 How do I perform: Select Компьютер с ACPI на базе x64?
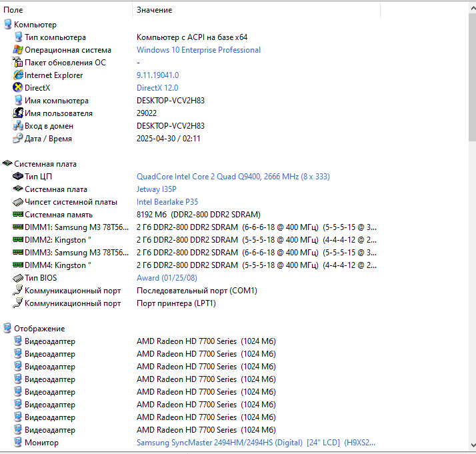192,37
